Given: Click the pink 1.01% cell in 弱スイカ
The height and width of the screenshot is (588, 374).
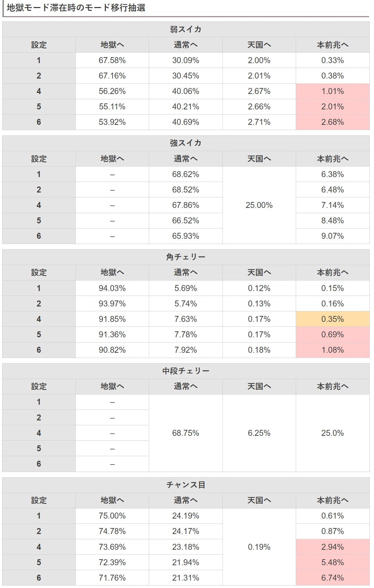Looking at the screenshot, I should point(333,91).
